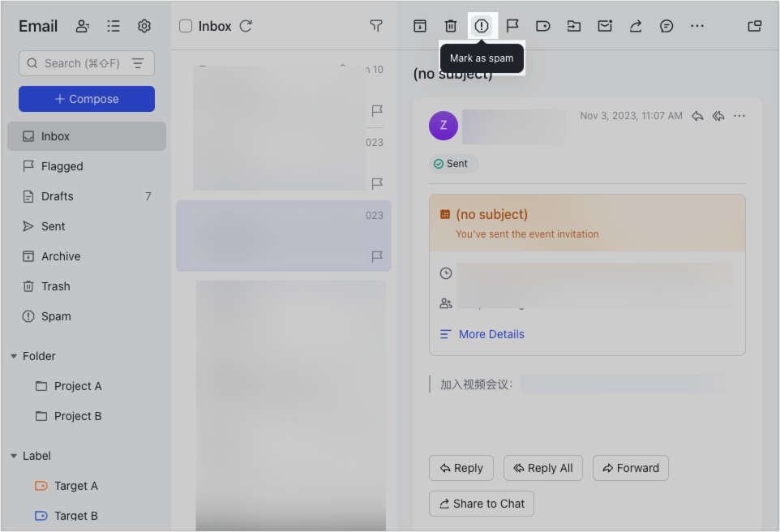Image resolution: width=780 pixels, height=532 pixels.
Task: Click the move to folder toolbar icon
Action: click(x=574, y=26)
